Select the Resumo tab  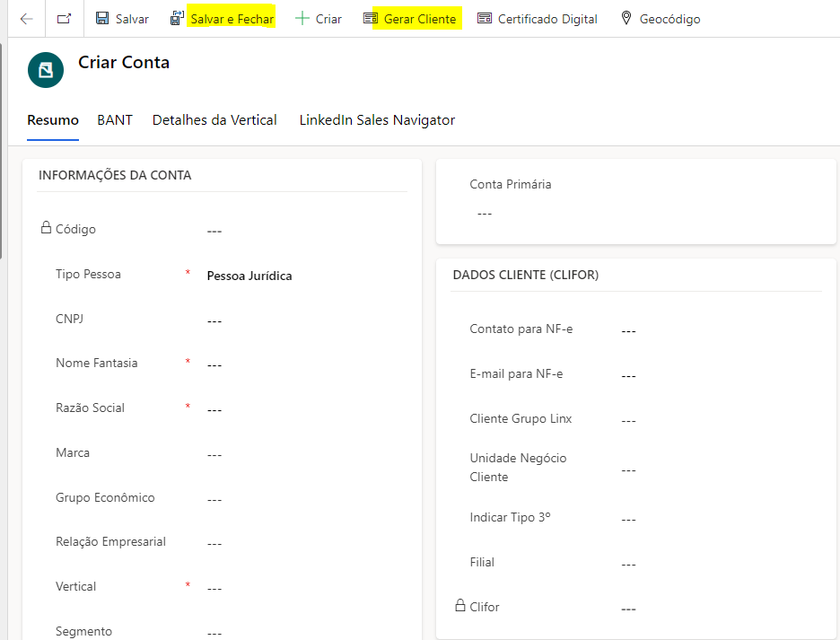point(53,120)
